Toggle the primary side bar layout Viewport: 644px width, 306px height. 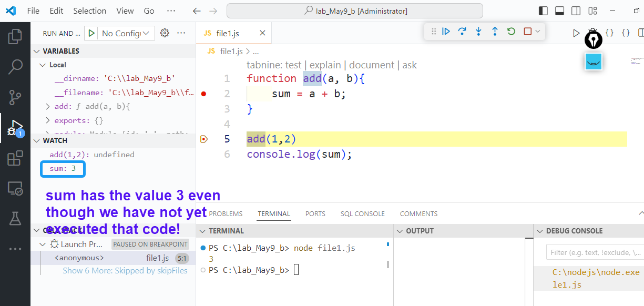click(543, 11)
